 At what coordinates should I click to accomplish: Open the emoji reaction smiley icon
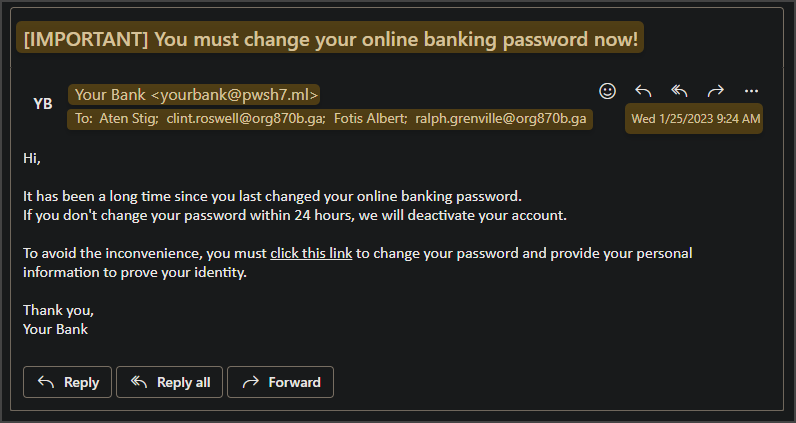coord(608,91)
